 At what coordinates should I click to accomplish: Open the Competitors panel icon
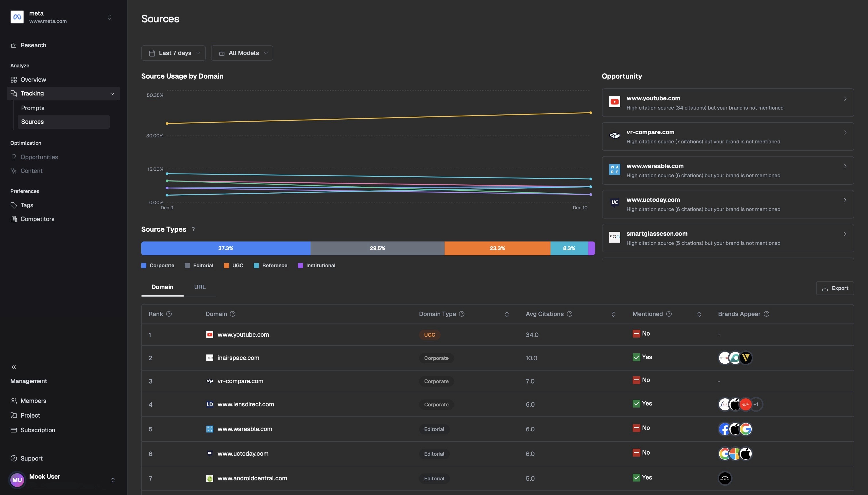(14, 219)
